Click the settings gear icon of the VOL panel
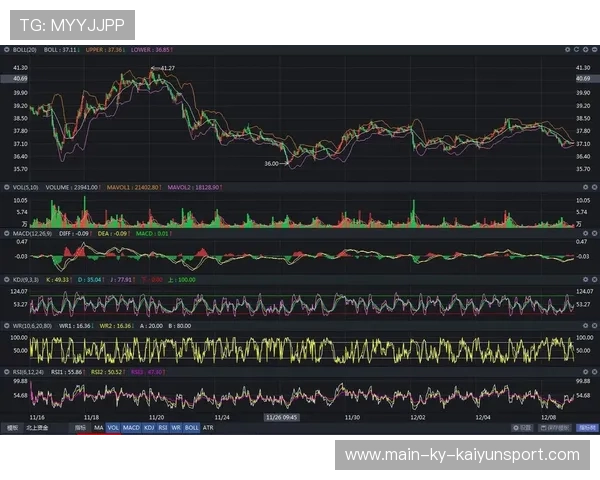Viewport: 600px width, 480px height. [584, 186]
